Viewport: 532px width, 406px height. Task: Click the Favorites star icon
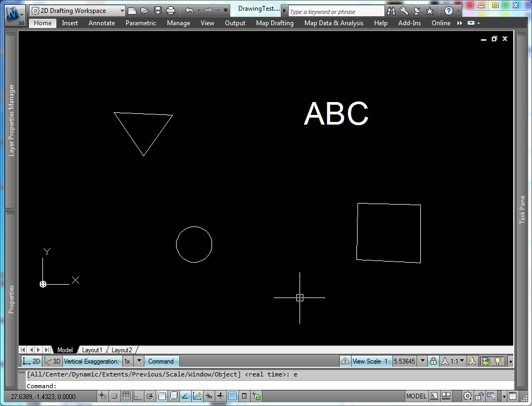(429, 11)
